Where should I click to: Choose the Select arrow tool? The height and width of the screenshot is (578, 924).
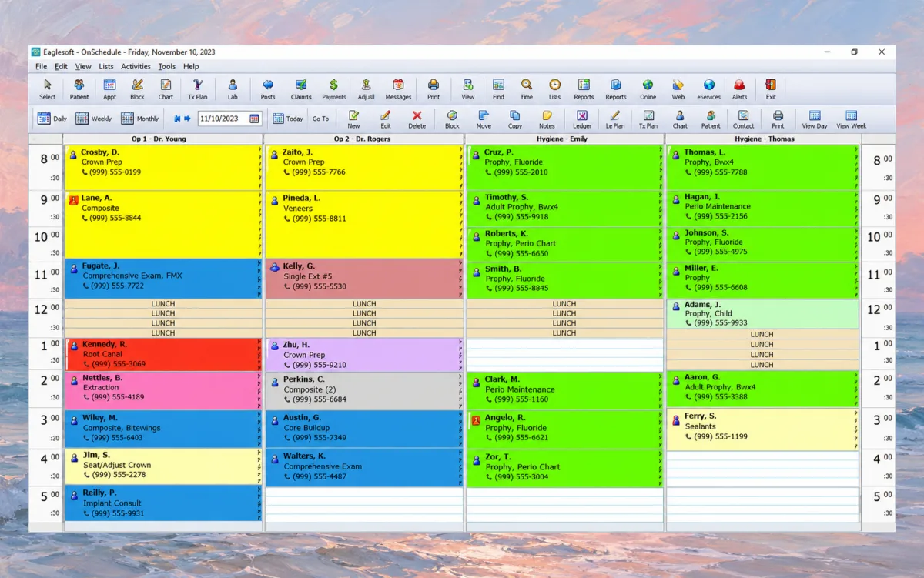(x=47, y=89)
